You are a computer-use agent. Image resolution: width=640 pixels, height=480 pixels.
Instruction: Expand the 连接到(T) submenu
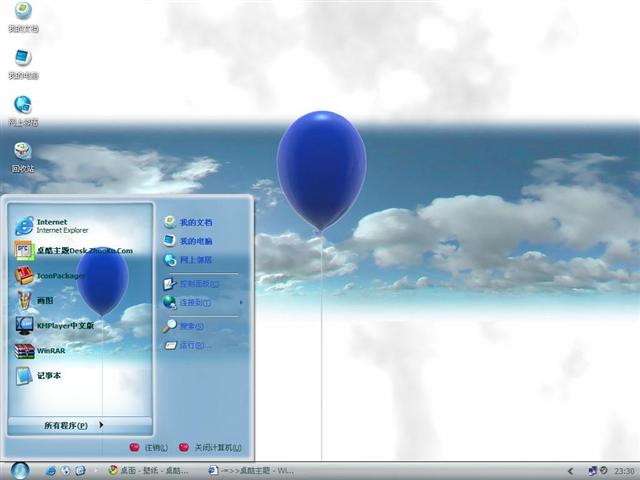point(200,302)
